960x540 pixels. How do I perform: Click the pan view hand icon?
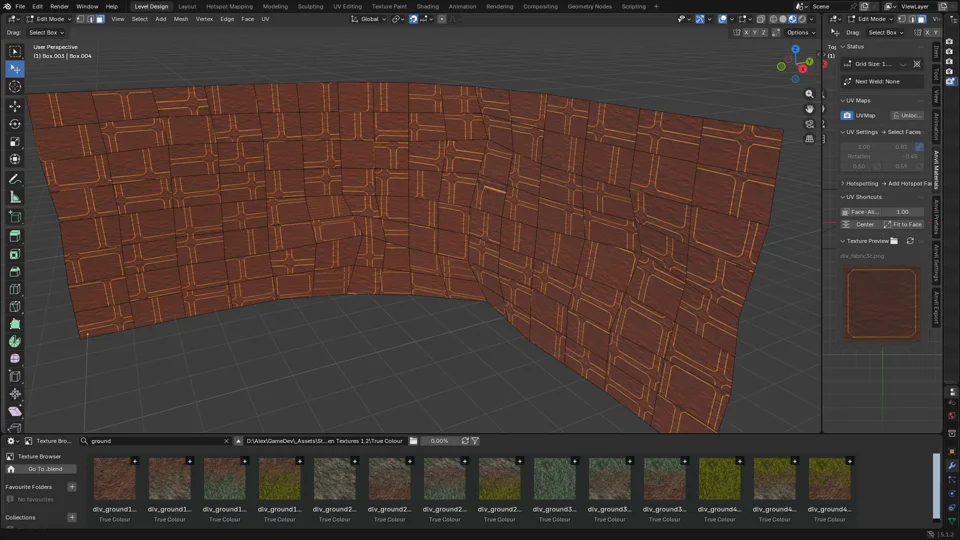[x=809, y=109]
